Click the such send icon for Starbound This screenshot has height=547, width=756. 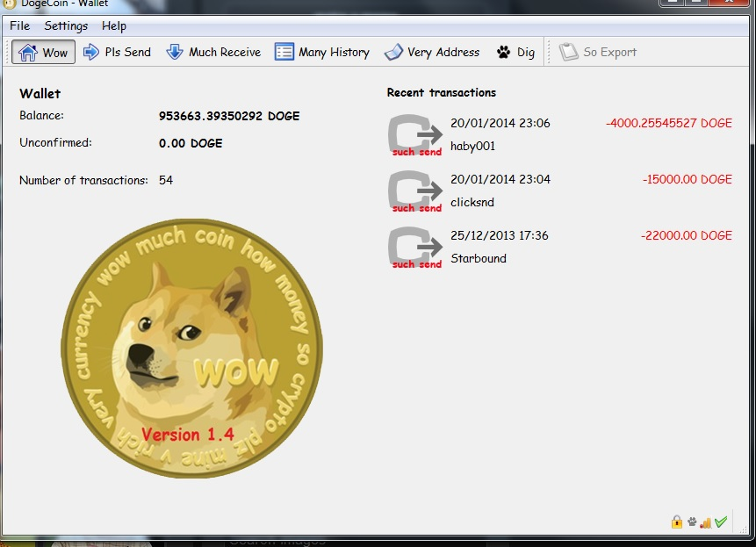(415, 248)
